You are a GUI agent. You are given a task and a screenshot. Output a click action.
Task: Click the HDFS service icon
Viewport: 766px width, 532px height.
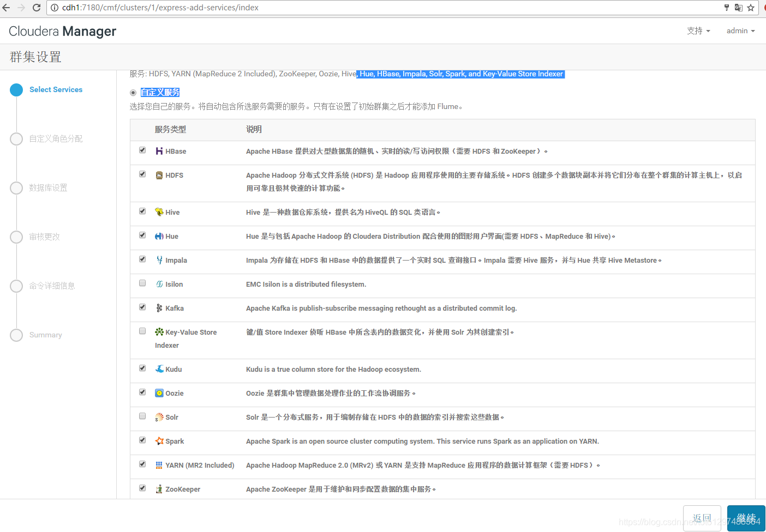[x=159, y=175]
